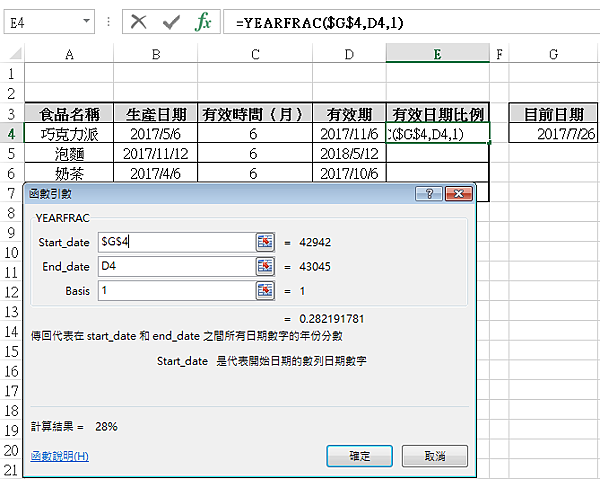
Task: Select cell with date 2017/10/6
Action: pyautogui.click(x=349, y=173)
